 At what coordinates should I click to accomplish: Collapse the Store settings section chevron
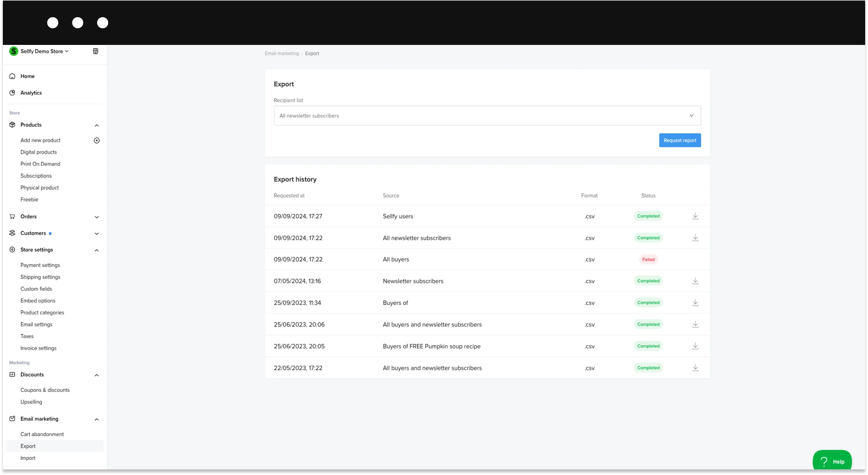[97, 250]
